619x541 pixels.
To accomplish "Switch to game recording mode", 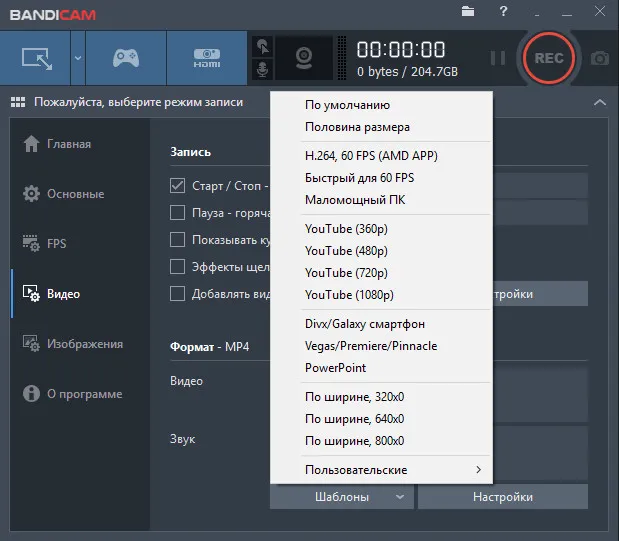I will pyautogui.click(x=126, y=58).
